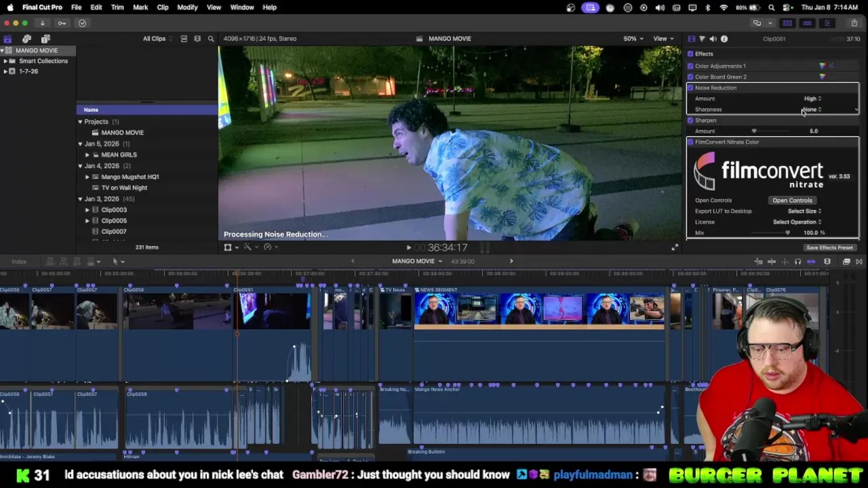Open color wheel icon on Color Board Green 2

pyautogui.click(x=823, y=77)
